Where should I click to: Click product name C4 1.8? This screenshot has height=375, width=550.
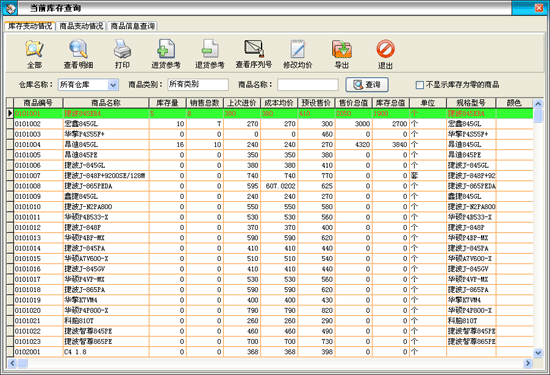click(75, 352)
